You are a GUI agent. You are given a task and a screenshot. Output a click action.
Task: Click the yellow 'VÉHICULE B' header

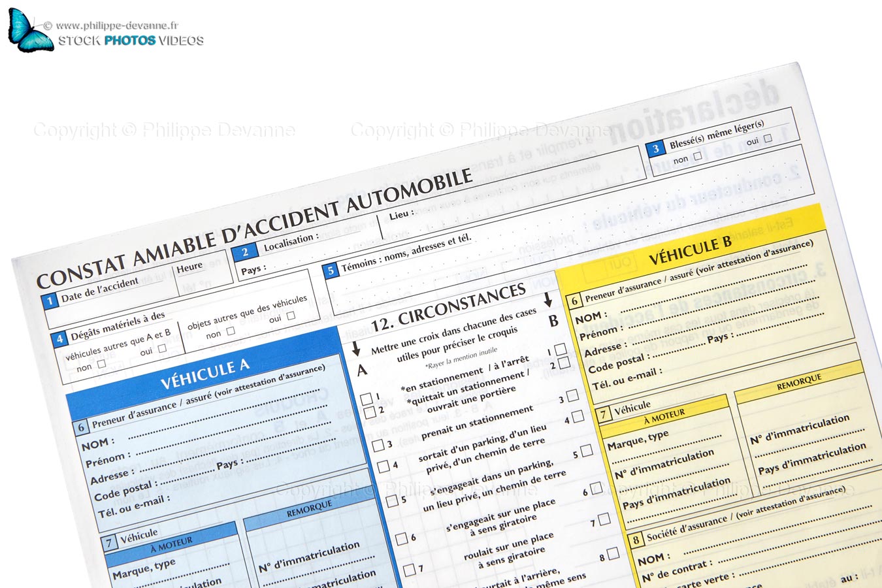[690, 251]
